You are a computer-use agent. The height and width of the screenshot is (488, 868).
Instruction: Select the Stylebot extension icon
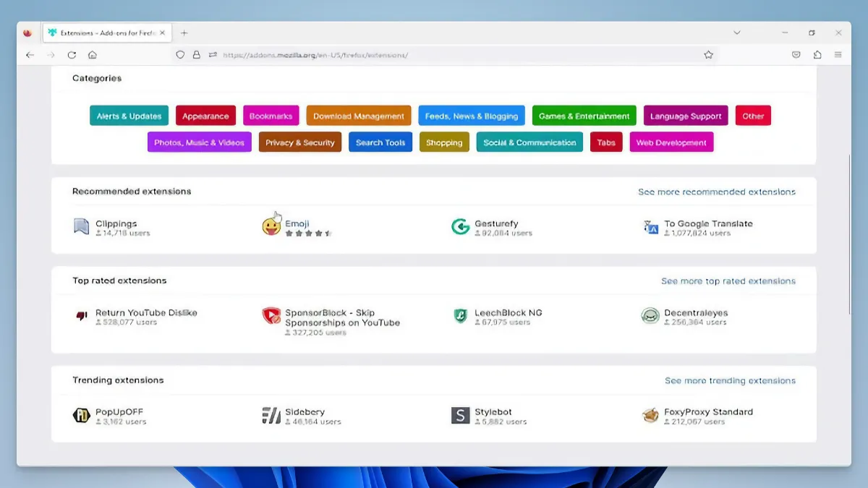460,416
